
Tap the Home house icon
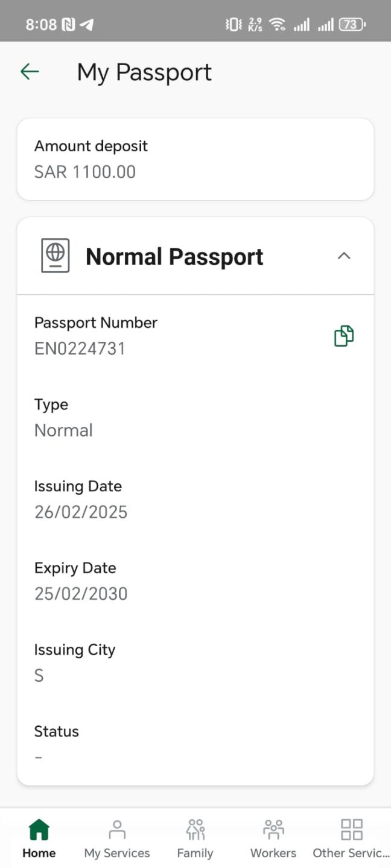(x=39, y=829)
